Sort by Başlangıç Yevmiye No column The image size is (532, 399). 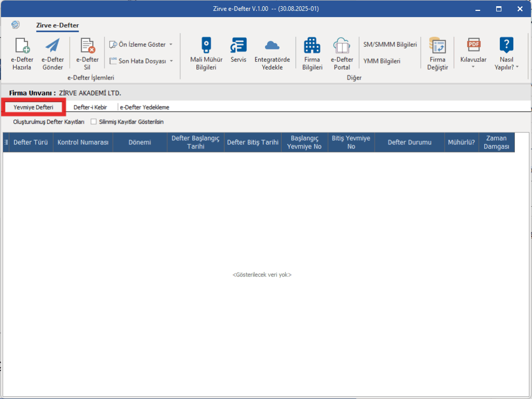point(304,142)
